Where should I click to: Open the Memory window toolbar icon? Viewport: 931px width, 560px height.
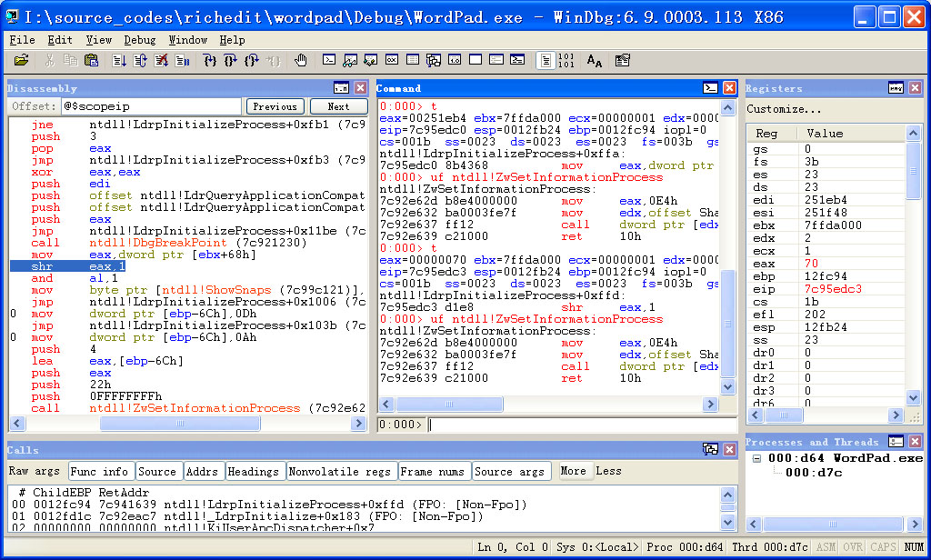[413, 60]
